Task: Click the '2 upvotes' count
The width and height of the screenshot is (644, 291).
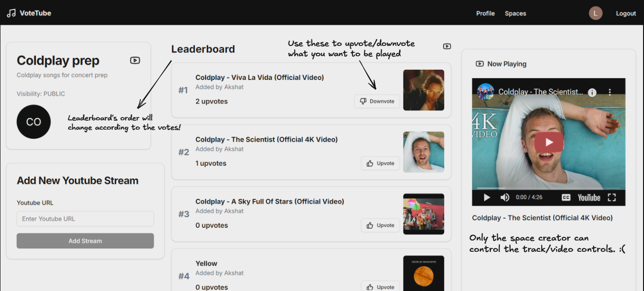Action: pyautogui.click(x=211, y=101)
